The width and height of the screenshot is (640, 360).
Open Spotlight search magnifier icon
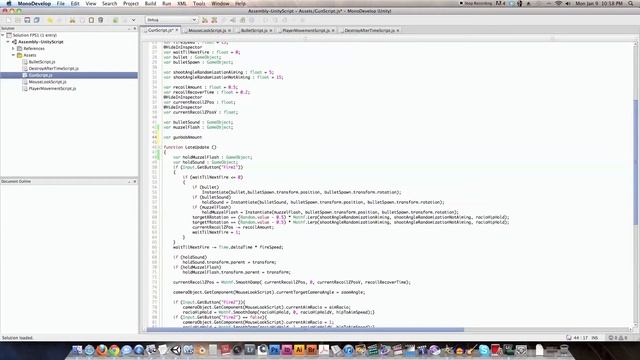click(631, 3)
